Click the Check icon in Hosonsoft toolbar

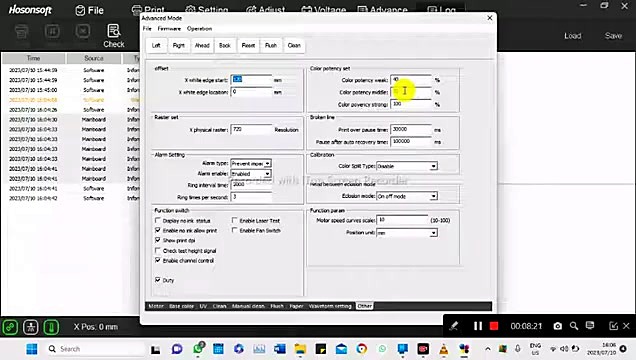coord(114,36)
